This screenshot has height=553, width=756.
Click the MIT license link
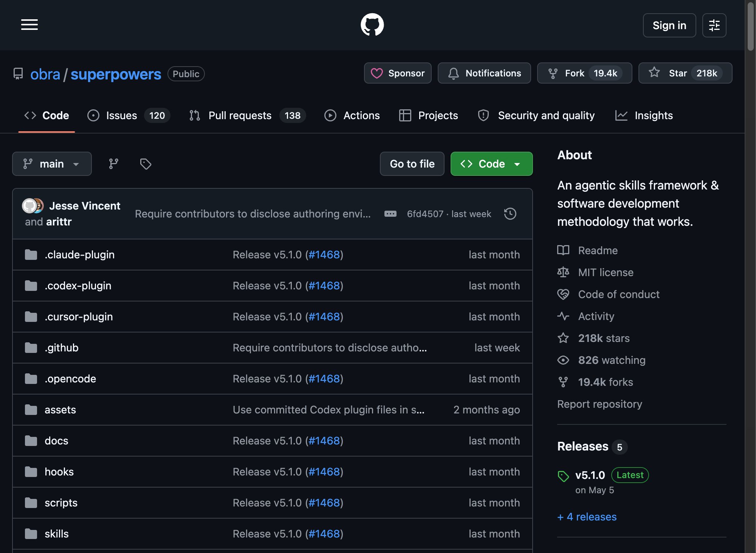pos(606,272)
